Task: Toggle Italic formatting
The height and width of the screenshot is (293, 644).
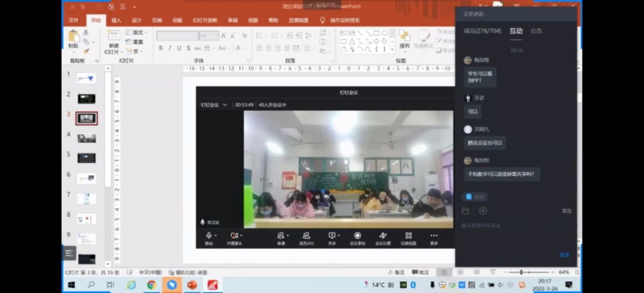Action: [170, 48]
